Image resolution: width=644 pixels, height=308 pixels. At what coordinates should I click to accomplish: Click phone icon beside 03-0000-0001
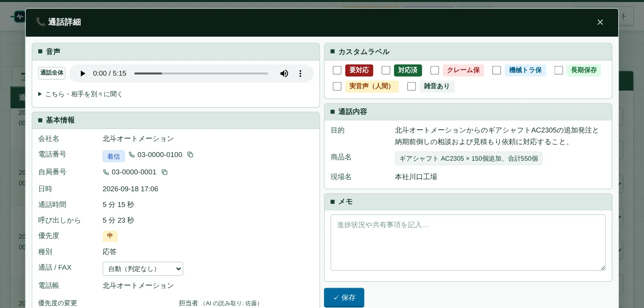tap(106, 172)
